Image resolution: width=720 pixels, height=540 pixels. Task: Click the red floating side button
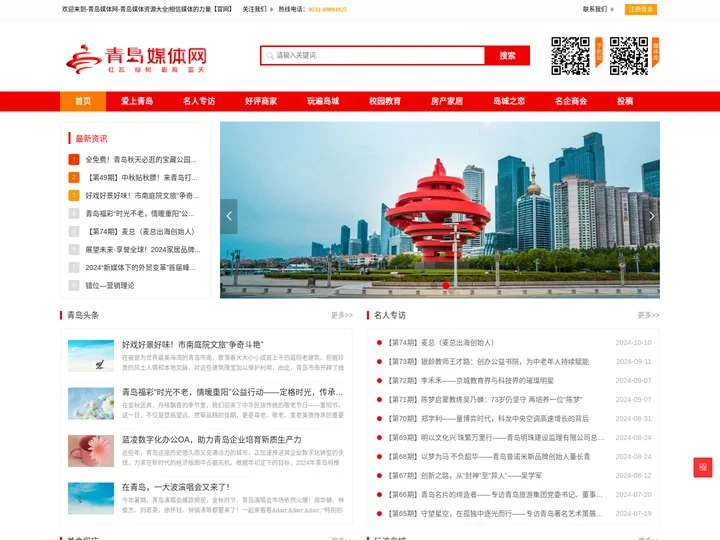point(703,467)
